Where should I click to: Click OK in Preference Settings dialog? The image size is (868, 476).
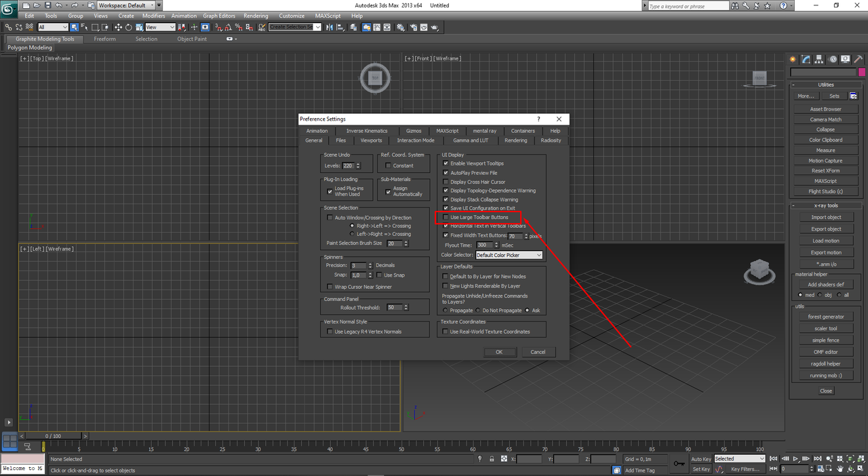[499, 352]
